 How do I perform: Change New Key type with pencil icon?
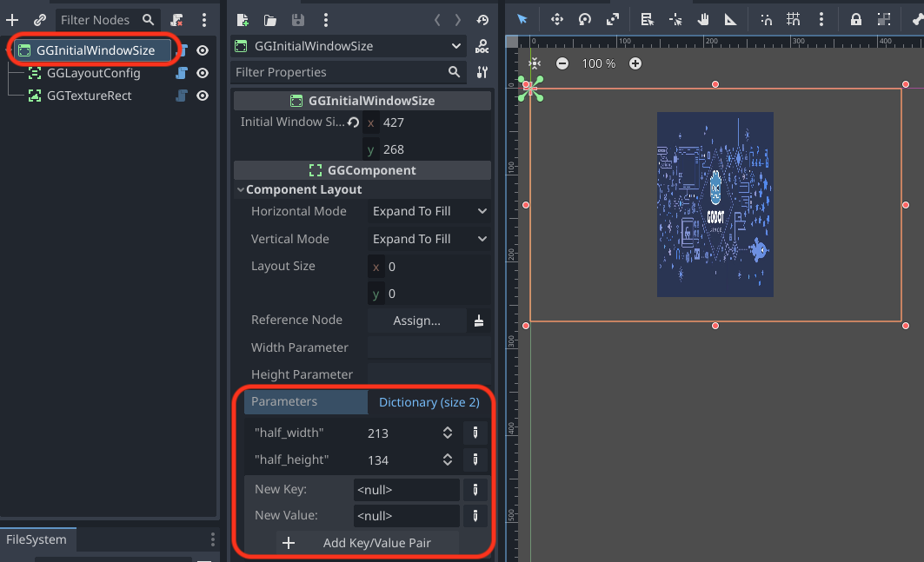click(x=475, y=490)
